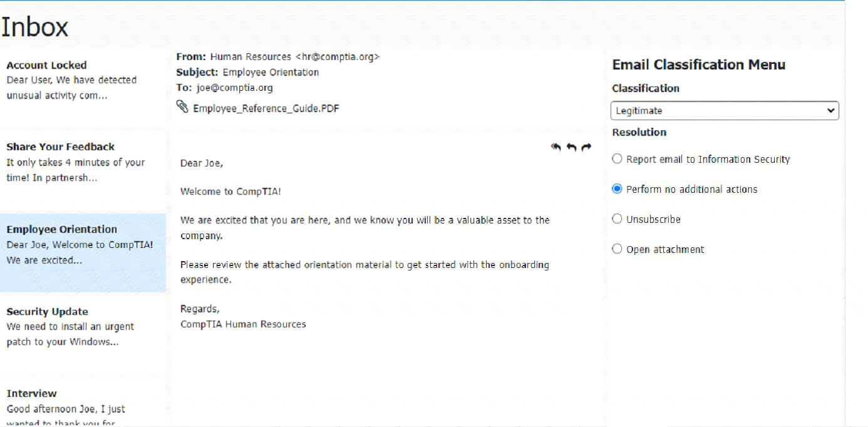Open the Share Your Feedback email
Viewport: 868px width, 427px height.
[83, 170]
